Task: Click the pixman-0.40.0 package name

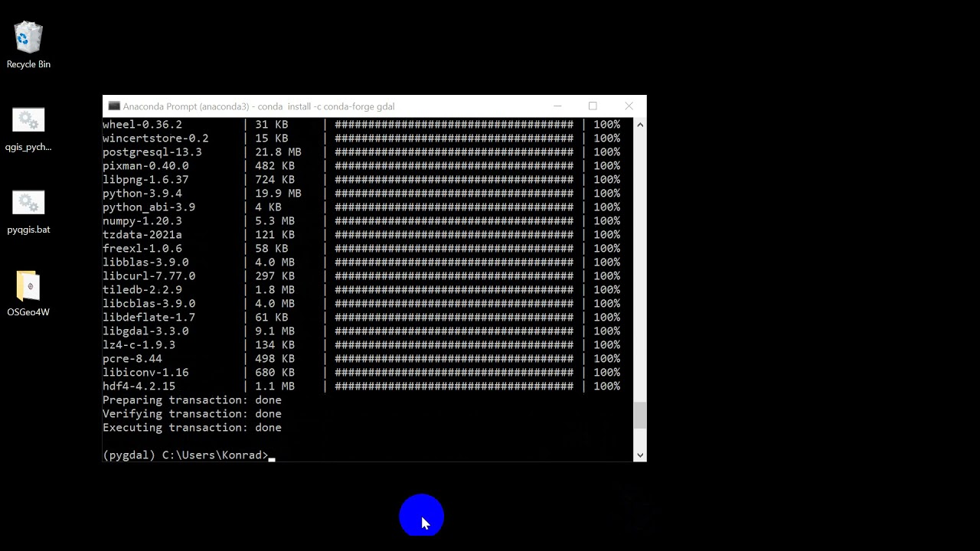Action: [x=145, y=166]
